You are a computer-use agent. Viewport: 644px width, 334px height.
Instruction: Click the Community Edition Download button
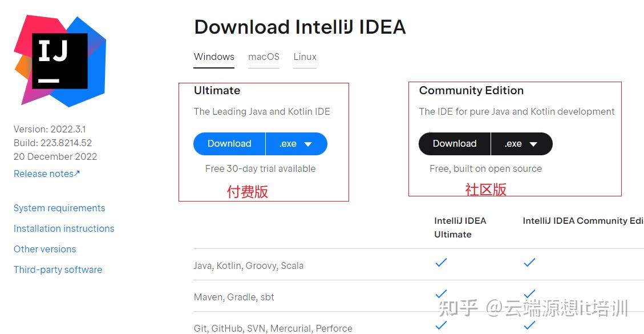point(454,144)
